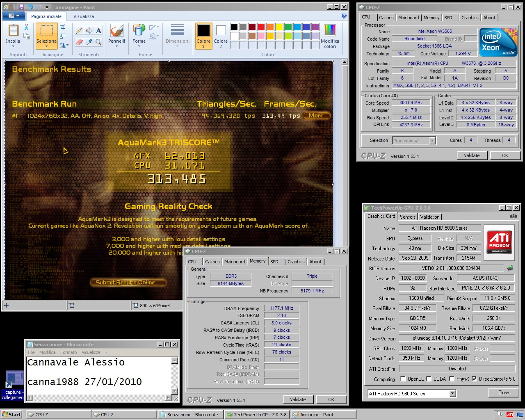Click the Incolla clipboard icon
The width and height of the screenshot is (525, 420).
13,30
